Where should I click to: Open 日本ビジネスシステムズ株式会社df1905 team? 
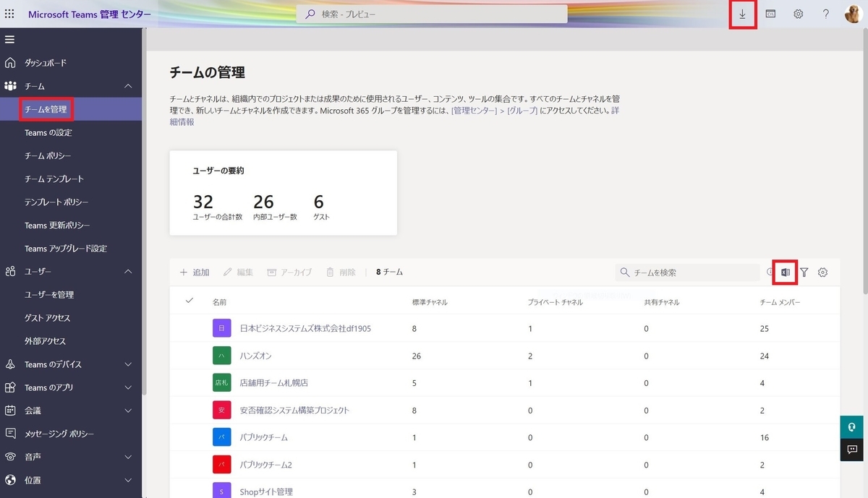305,329
